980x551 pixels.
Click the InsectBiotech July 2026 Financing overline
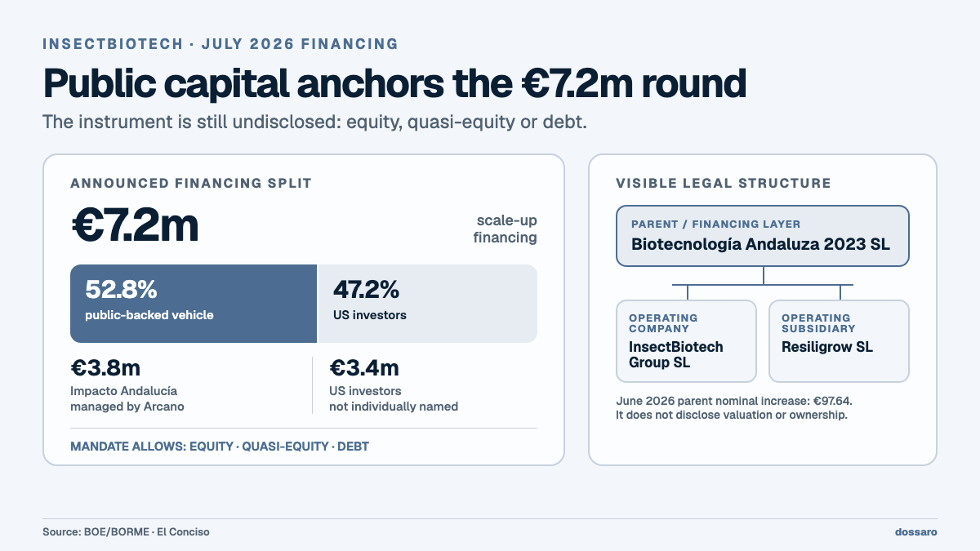tap(220, 44)
